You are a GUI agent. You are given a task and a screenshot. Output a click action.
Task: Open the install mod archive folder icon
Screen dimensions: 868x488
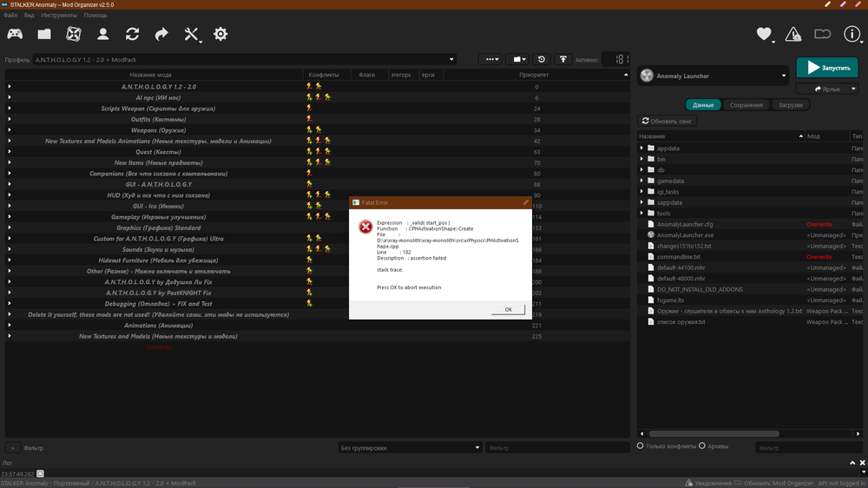pos(44,35)
